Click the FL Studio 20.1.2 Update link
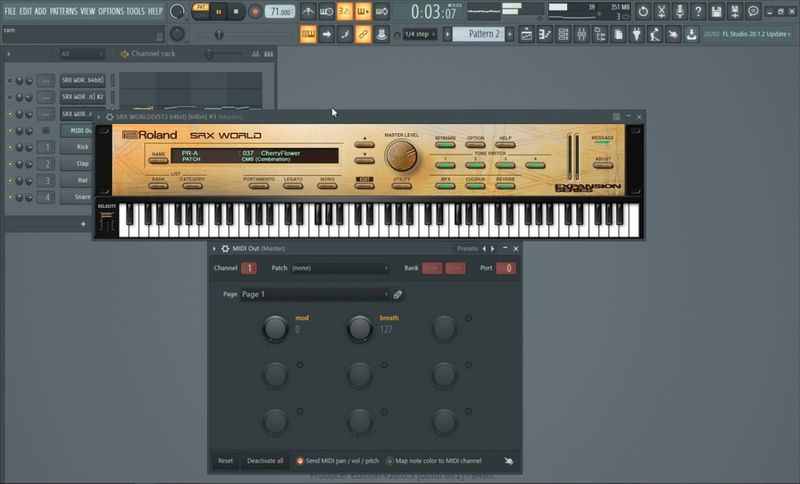800x484 pixels. point(757,34)
